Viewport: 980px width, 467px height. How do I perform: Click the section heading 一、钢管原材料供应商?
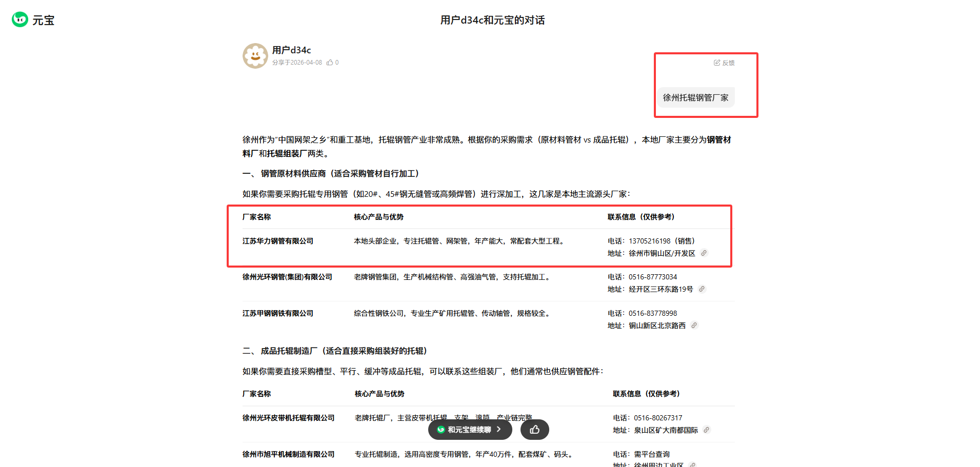(331, 174)
